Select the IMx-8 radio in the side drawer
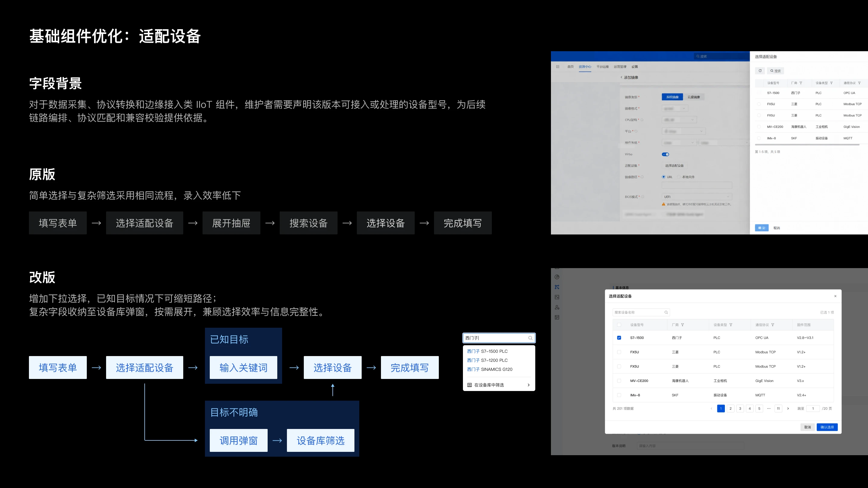 759,139
